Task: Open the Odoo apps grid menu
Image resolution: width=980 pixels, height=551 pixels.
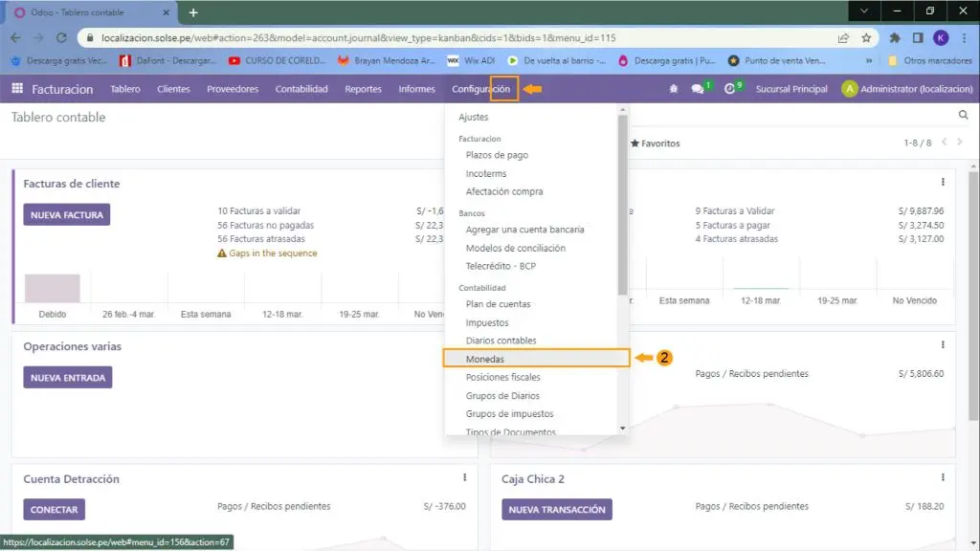Action: click(16, 89)
